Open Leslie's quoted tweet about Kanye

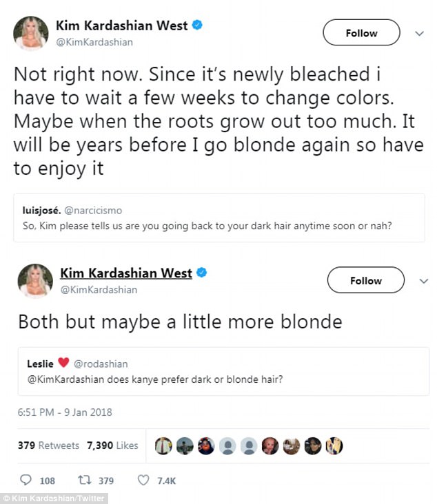(223, 370)
